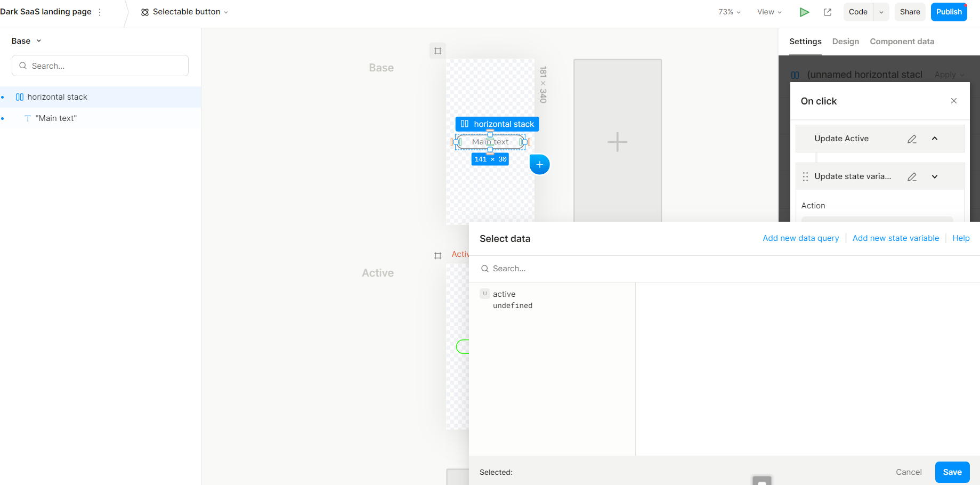Viewport: 980px width, 485px height.
Task: Click drag handle of Update state variable
Action: [805, 176]
